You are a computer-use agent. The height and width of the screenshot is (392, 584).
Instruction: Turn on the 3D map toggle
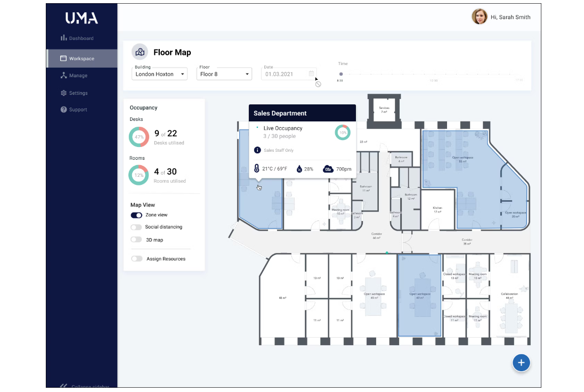click(137, 240)
